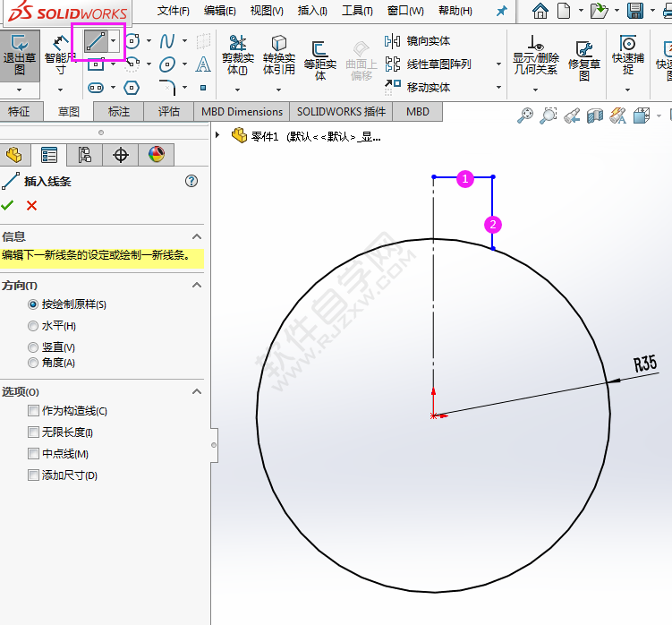Select the Sketch Fillet tool
Image resolution: width=672 pixels, height=625 pixels.
[x=167, y=88]
